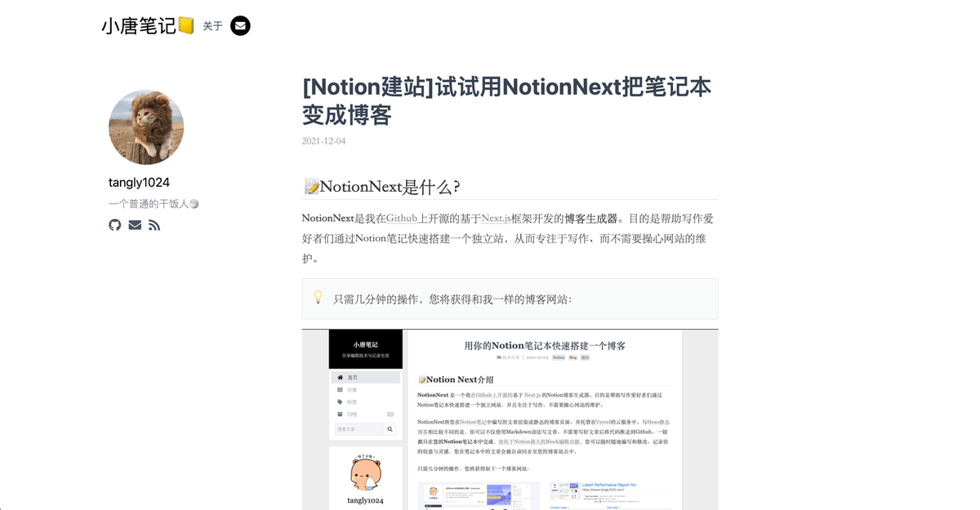Click the envelope email icon in sidebar

[135, 225]
